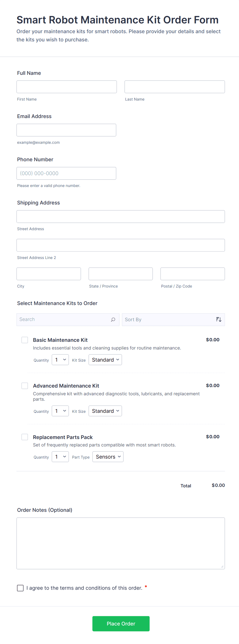Select the Phone Number input

66,173
